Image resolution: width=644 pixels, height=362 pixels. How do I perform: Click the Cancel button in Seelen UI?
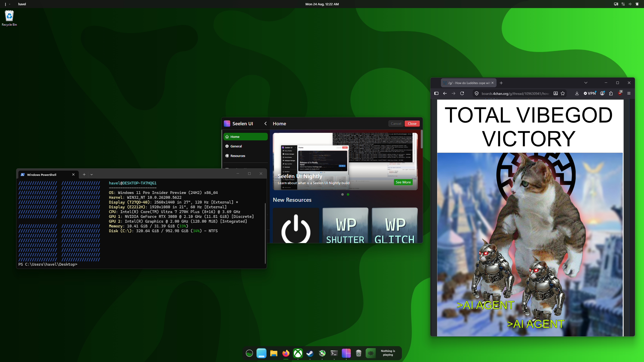click(396, 124)
